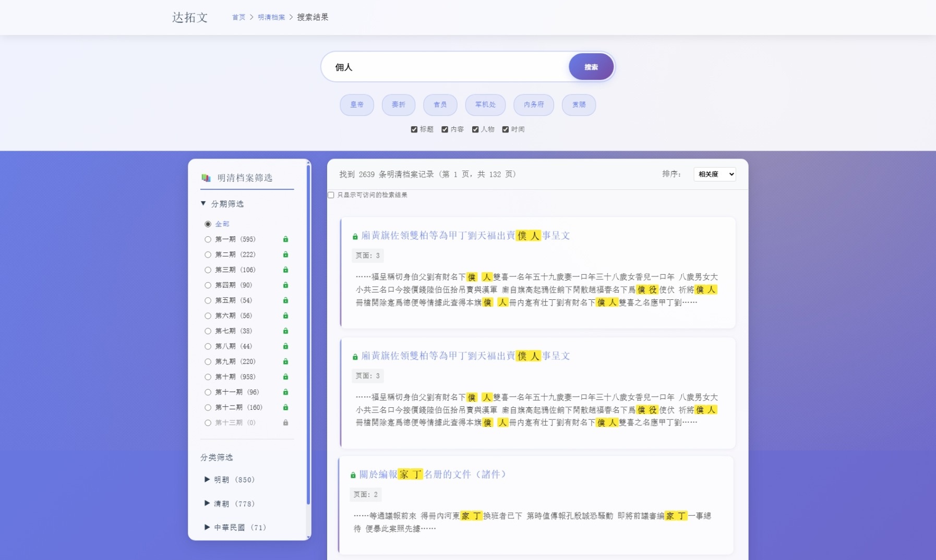Click the gray lock icon next to 第十三期
This screenshot has width=936, height=560.
point(285,423)
